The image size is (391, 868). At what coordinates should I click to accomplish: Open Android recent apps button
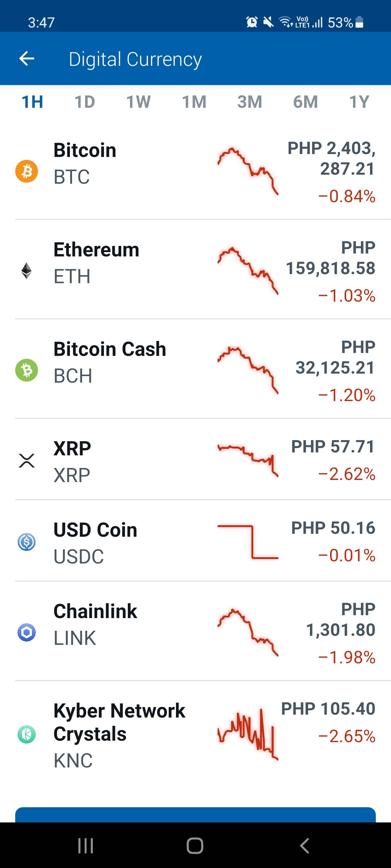[86, 846]
